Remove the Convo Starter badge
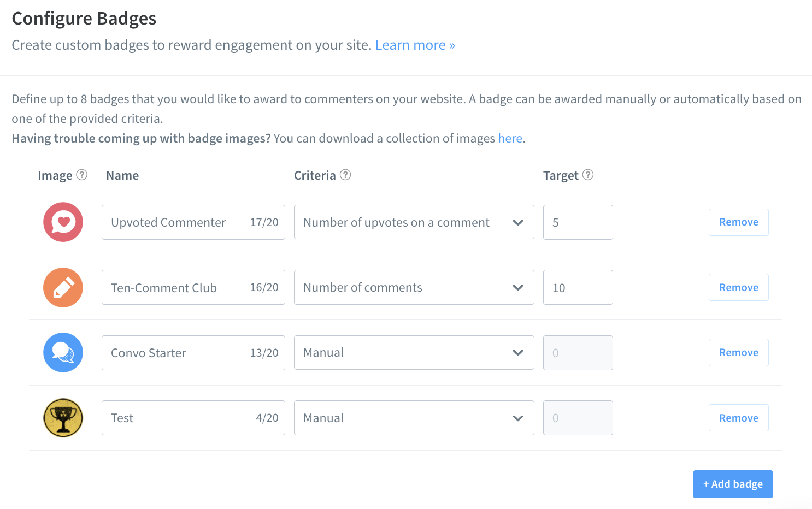The image size is (812, 509). (738, 353)
